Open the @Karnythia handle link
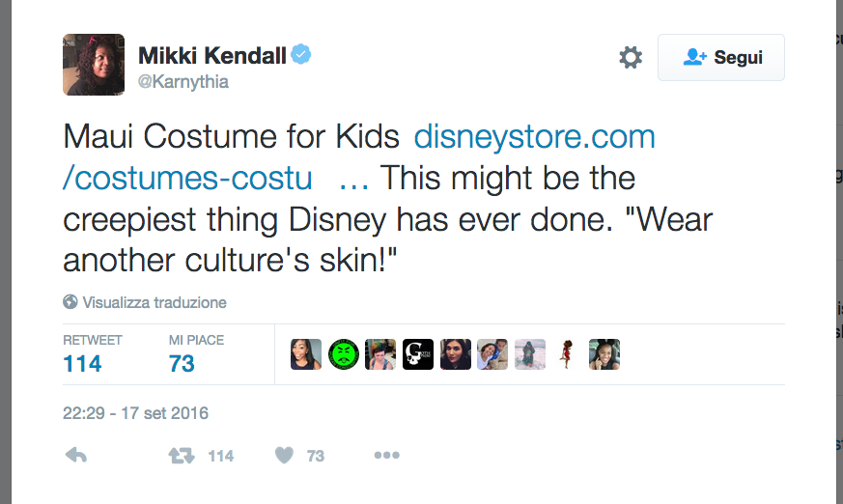Viewport: 843px width, 504px height. (x=183, y=81)
